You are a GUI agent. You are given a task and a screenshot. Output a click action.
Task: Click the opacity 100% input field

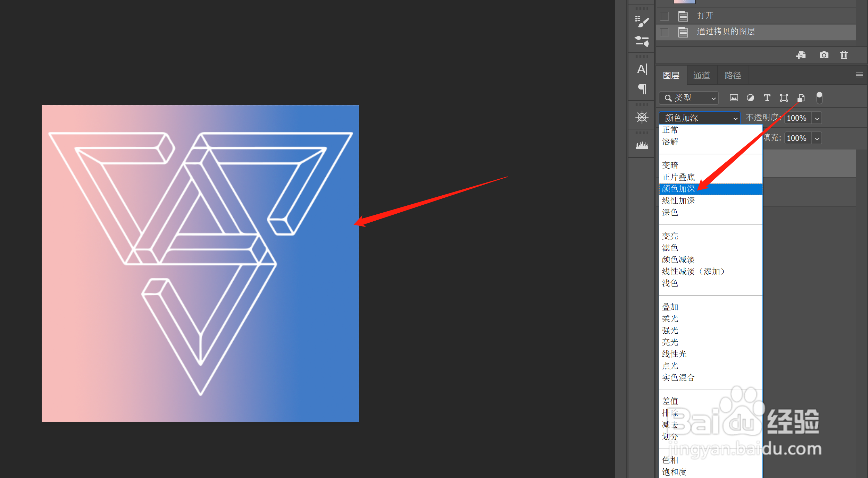(797, 118)
